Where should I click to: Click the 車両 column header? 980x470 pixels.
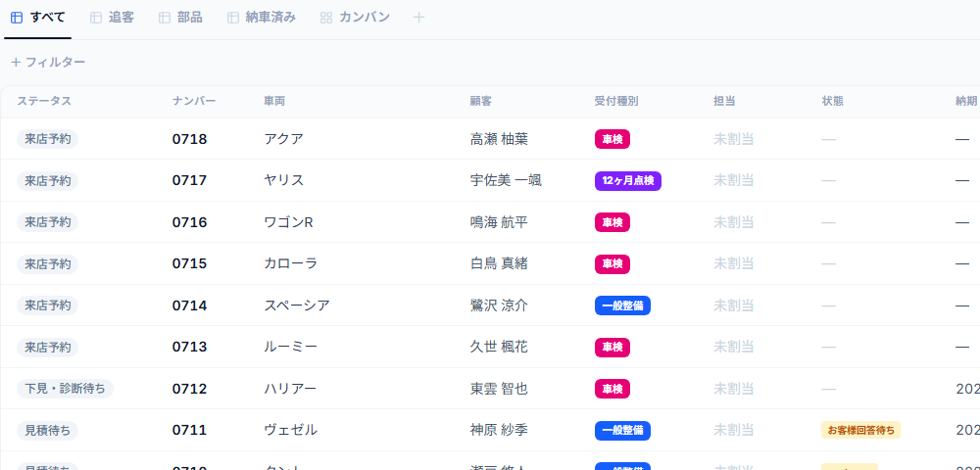point(274,101)
